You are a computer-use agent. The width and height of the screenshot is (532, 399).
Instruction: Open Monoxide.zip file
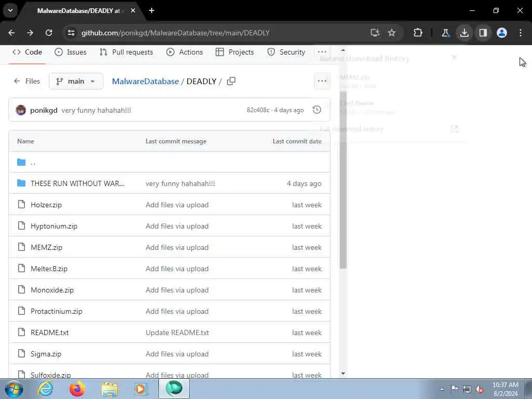click(x=52, y=290)
